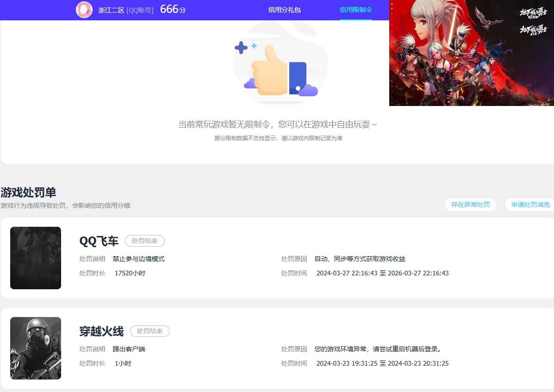This screenshot has height=392, width=554.
Task: Select the 禁止参与边境模式 penalty description
Action: [138, 259]
